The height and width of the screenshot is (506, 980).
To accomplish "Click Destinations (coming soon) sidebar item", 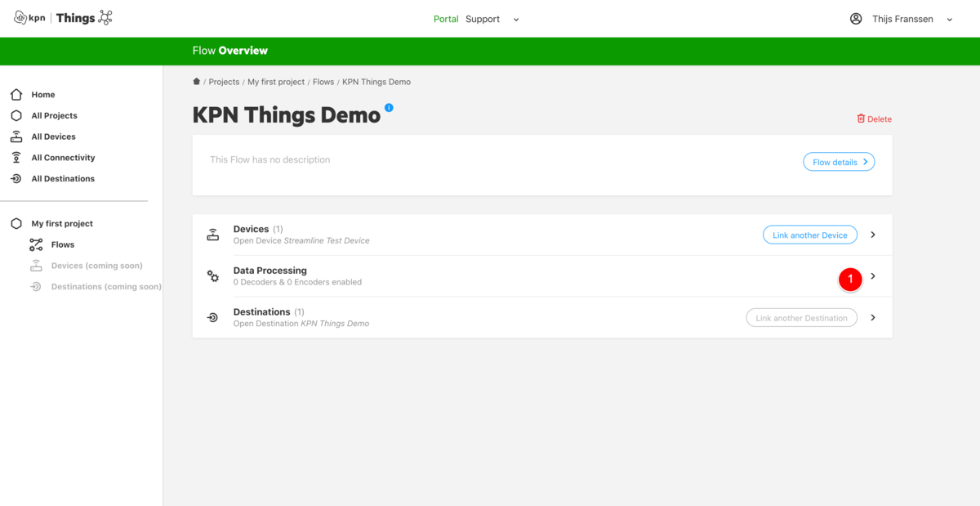I will click(106, 287).
